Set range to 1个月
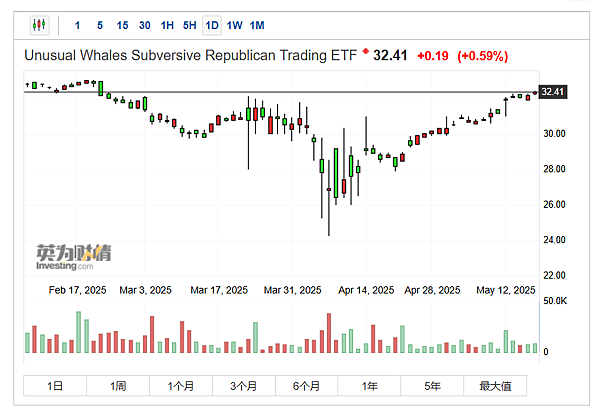600x414 pixels. (181, 386)
